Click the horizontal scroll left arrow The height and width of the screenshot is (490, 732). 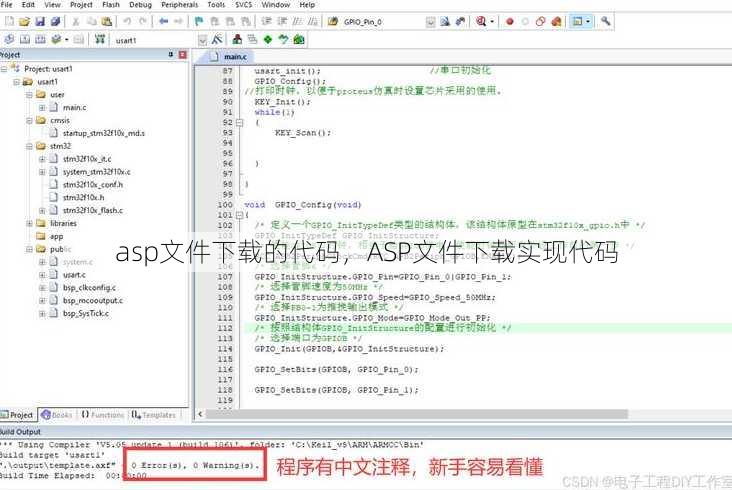(x=200, y=414)
